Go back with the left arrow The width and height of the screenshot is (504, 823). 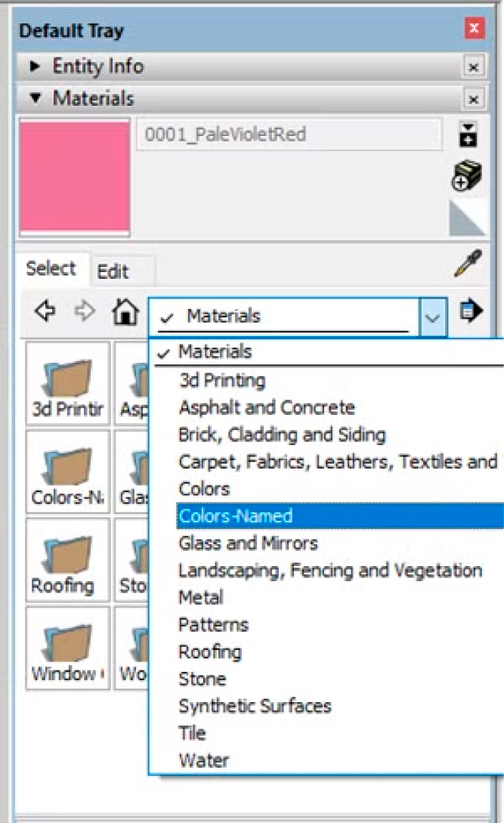[x=45, y=311]
